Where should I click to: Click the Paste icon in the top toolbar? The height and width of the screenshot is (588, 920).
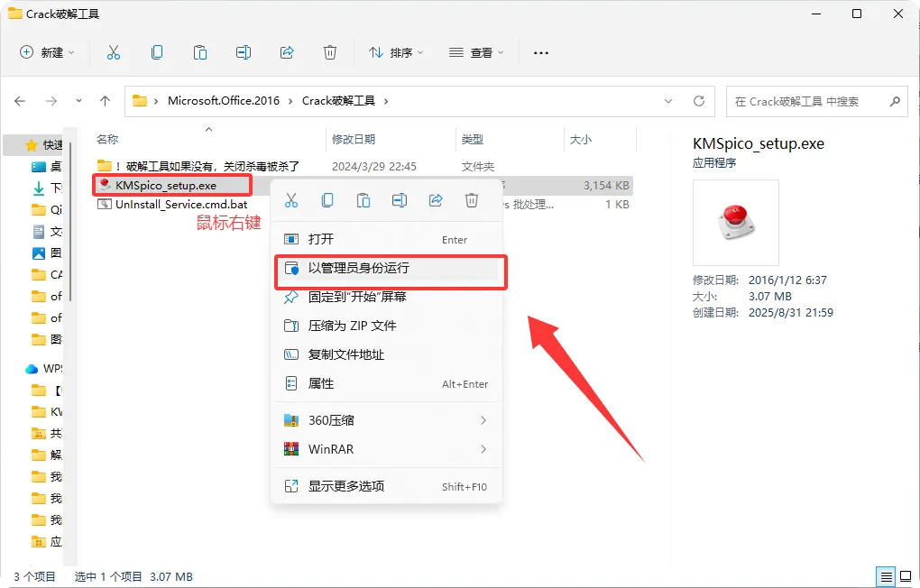[200, 53]
